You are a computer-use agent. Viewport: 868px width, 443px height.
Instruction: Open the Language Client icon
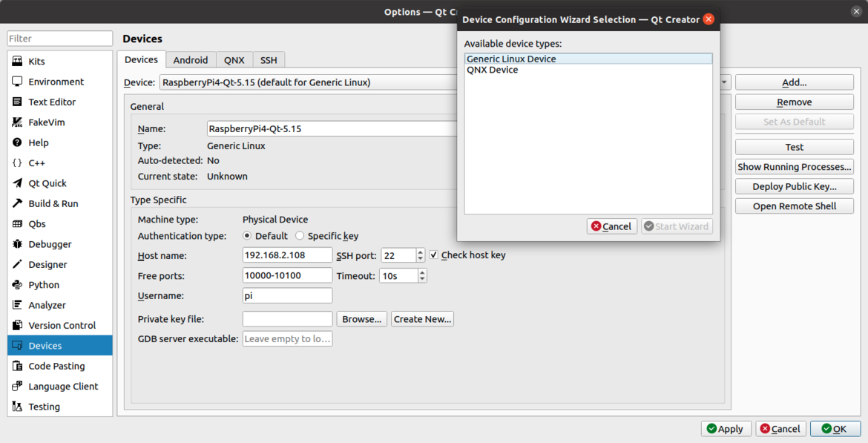coord(17,386)
